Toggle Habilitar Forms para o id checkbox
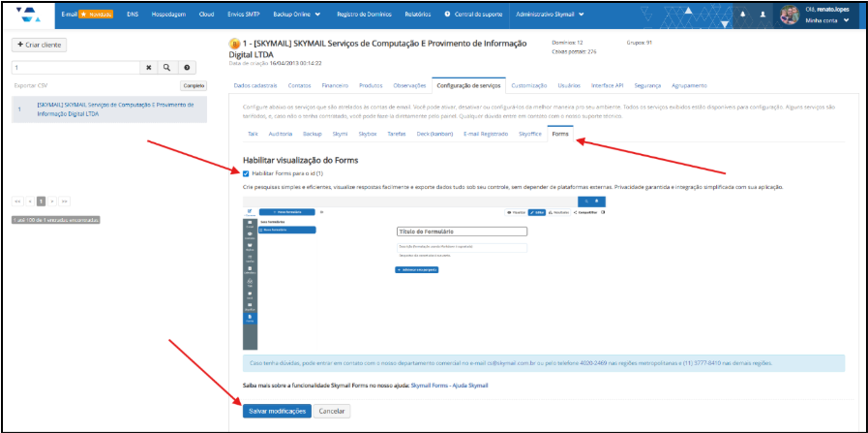The width and height of the screenshot is (868, 433). click(x=246, y=173)
